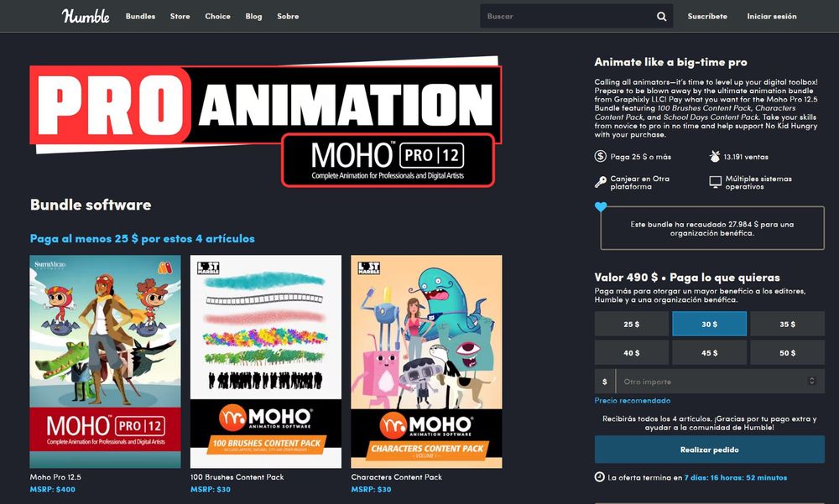Open the Moho Pro 12.5 cover thumbnail
The height and width of the screenshot is (504, 839).
106,361
